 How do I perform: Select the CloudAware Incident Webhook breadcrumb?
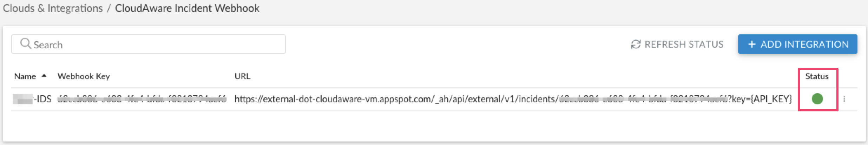pos(187,8)
